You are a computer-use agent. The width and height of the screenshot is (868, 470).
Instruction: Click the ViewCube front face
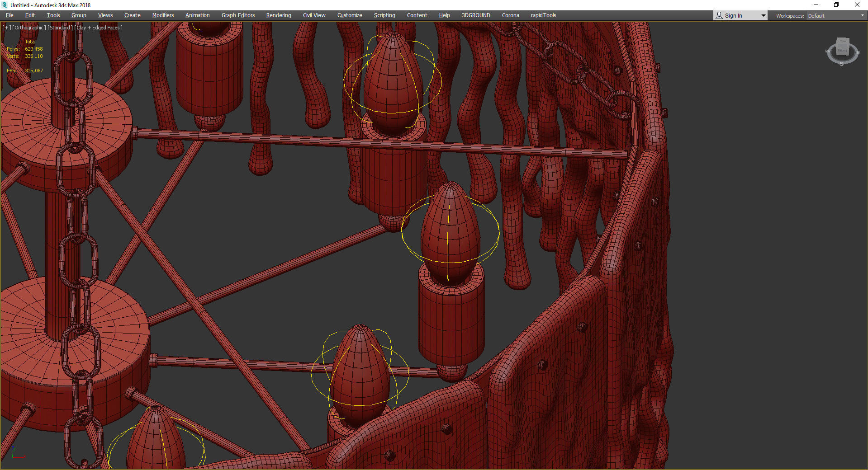click(x=842, y=50)
